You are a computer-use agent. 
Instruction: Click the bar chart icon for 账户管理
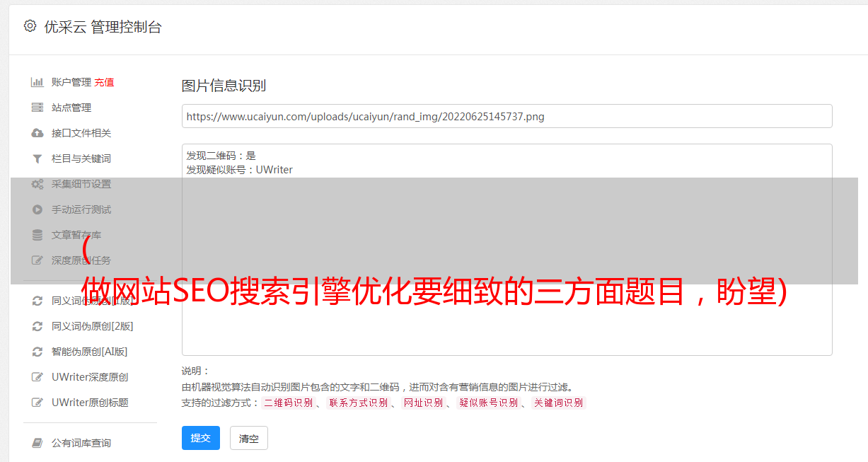(37, 82)
